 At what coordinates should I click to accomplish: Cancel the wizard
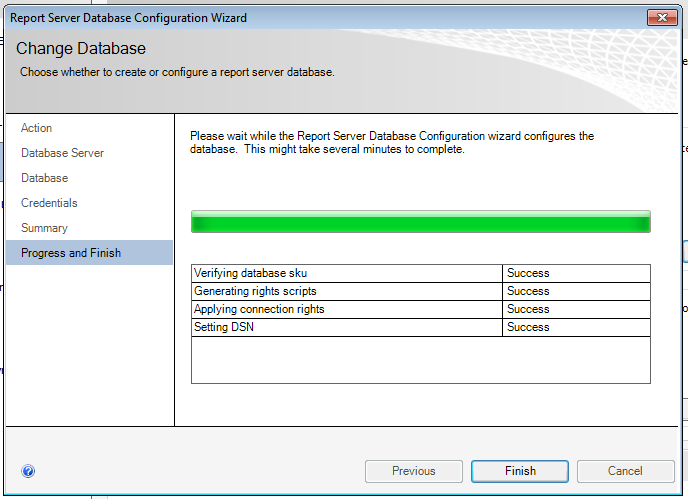pos(625,471)
